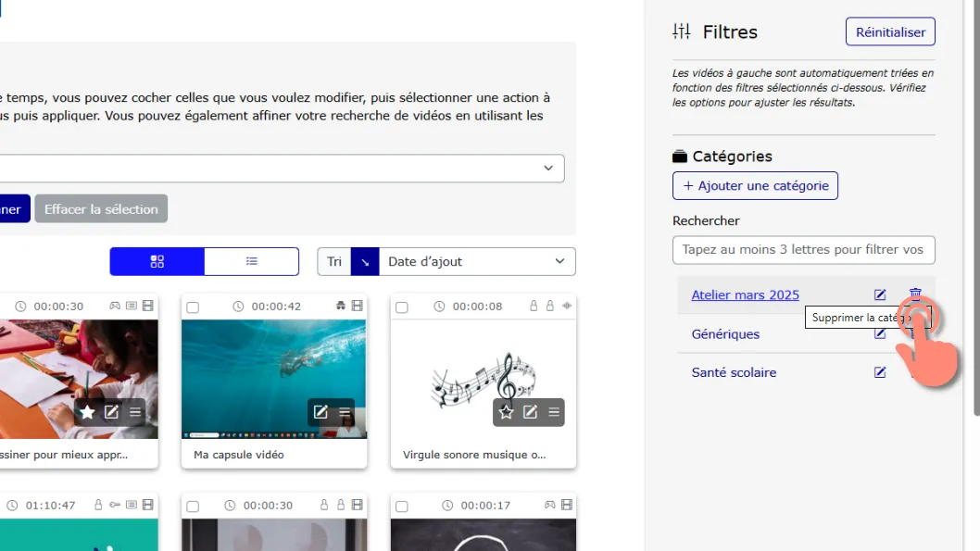Open hamburger menu on Ma capsule vidéo
Viewport: 980px width, 551px height.
pyautogui.click(x=345, y=412)
